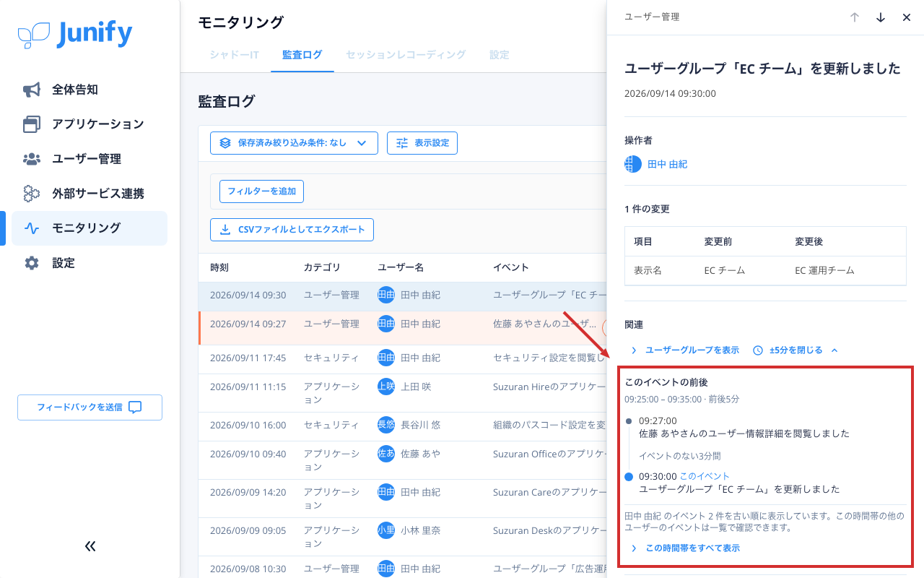Collapse ±5分を閉じる section
924x578 pixels.
(x=796, y=350)
